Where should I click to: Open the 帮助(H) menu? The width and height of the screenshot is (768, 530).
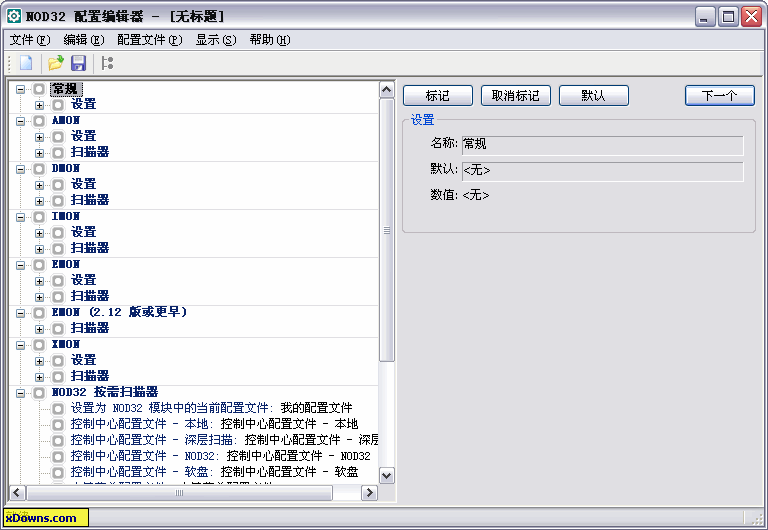click(270, 40)
